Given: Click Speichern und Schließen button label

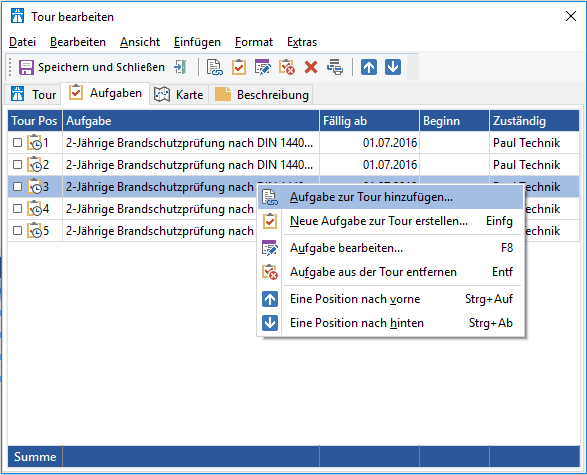Looking at the screenshot, I should pos(101,67).
